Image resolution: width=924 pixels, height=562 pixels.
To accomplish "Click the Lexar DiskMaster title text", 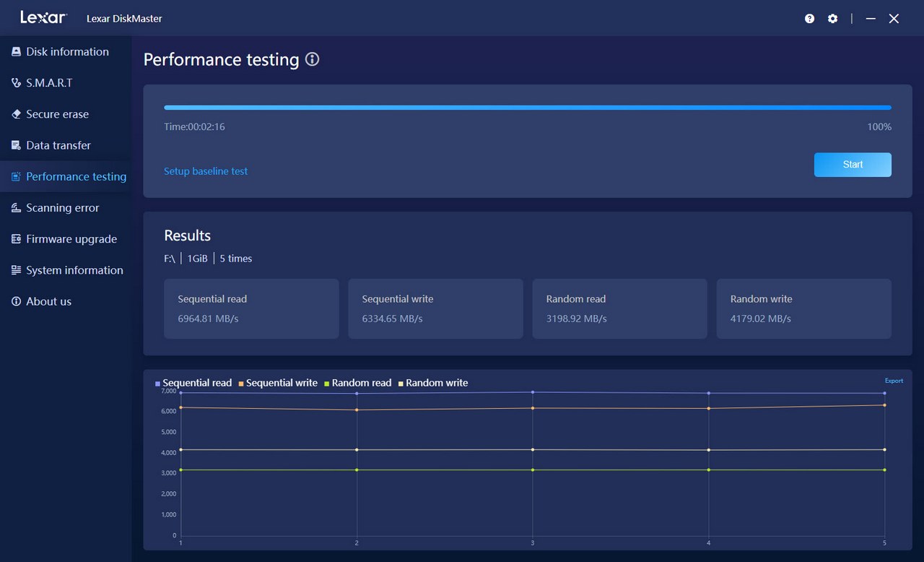I will point(124,19).
